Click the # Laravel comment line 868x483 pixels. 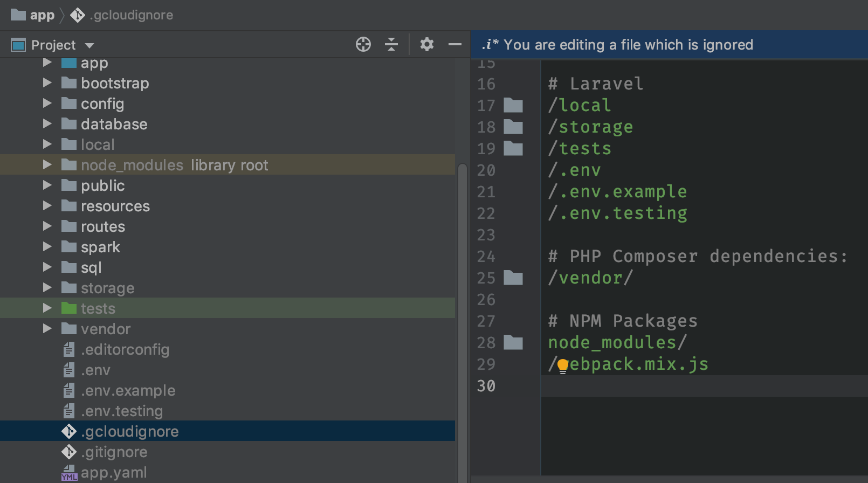click(596, 84)
